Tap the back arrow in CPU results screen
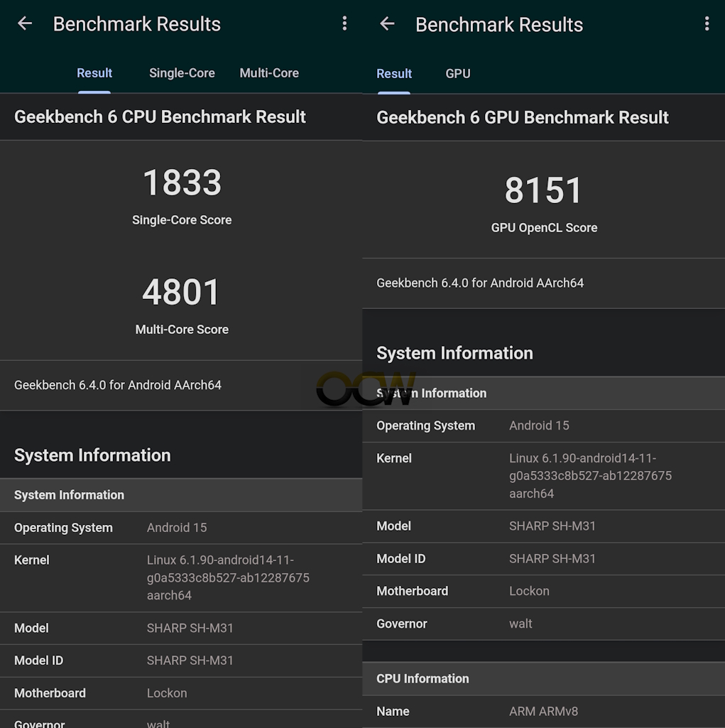 pyautogui.click(x=25, y=23)
